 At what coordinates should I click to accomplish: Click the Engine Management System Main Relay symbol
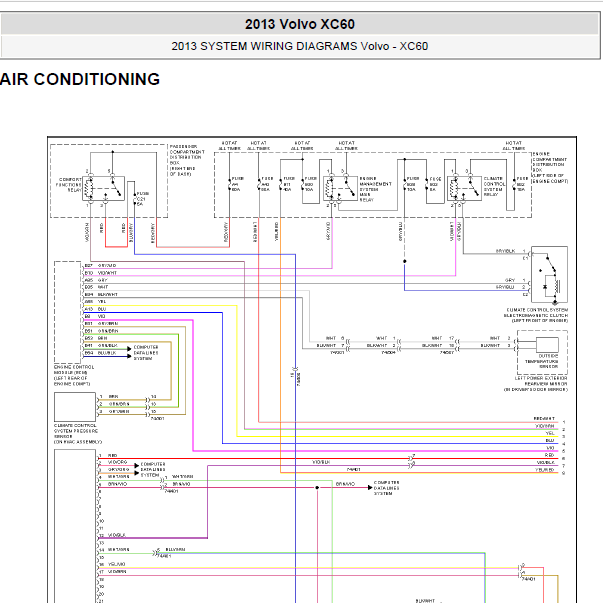[x=341, y=188]
